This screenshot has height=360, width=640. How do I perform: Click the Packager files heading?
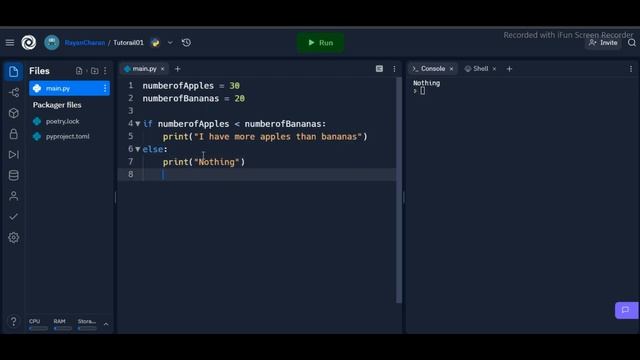57,105
